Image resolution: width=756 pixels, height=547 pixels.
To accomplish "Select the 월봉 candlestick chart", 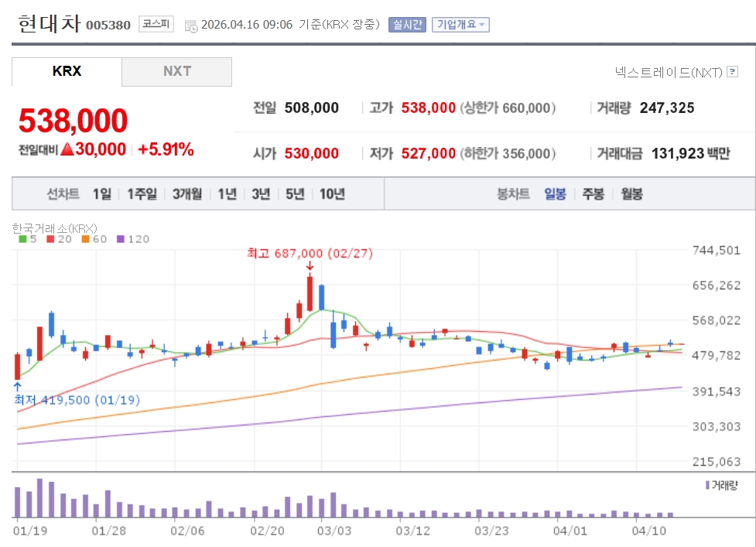I will click(x=631, y=193).
